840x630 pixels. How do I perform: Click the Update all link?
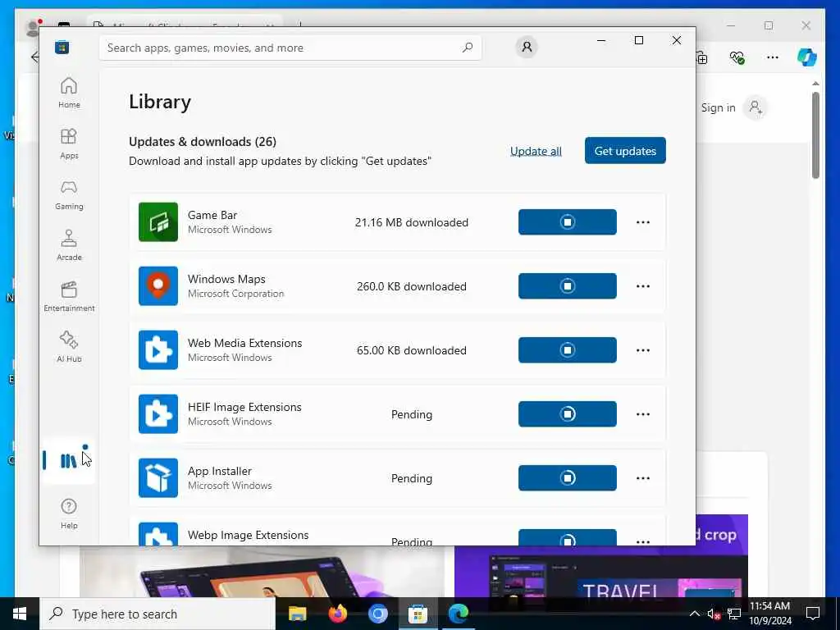coord(536,151)
